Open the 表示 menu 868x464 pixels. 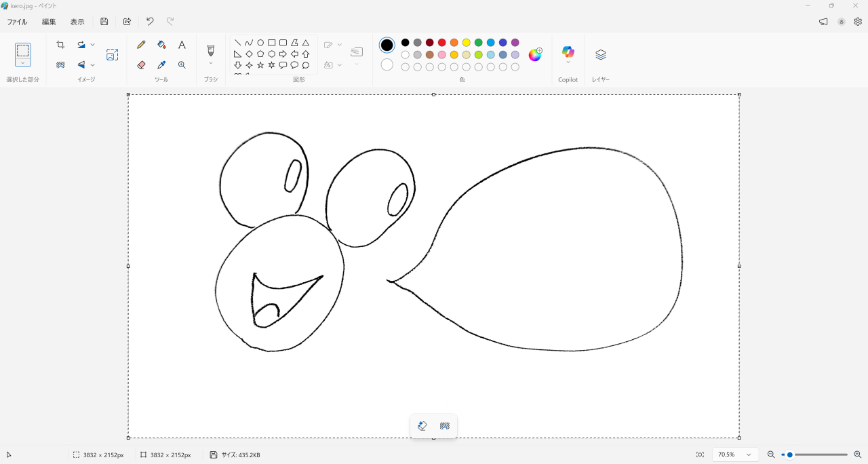[x=77, y=22]
